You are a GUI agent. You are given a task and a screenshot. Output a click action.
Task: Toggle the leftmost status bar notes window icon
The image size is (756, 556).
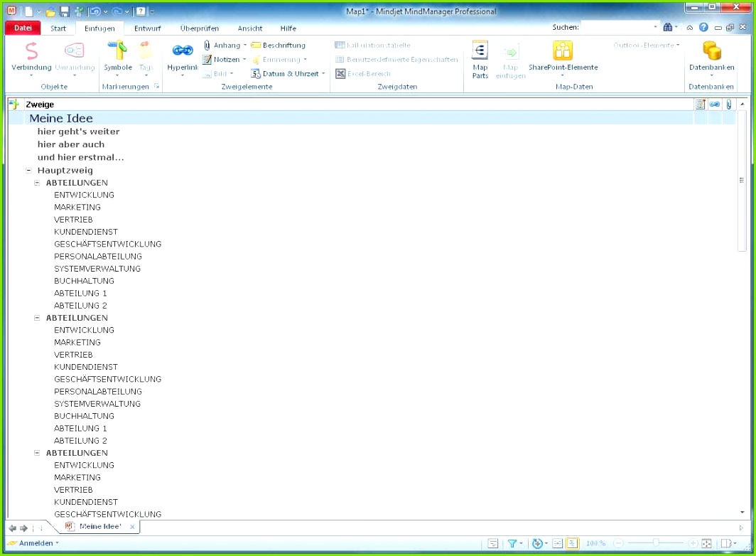coord(493,543)
